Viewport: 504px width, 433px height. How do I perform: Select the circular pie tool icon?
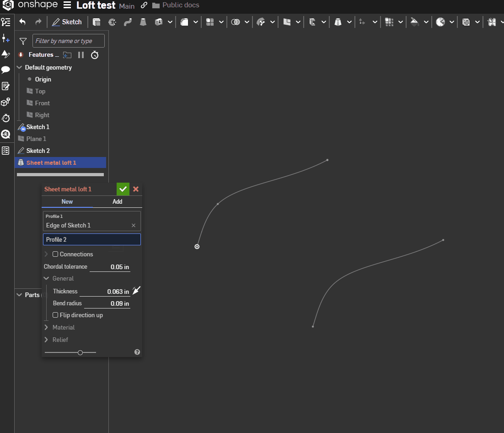(440, 22)
